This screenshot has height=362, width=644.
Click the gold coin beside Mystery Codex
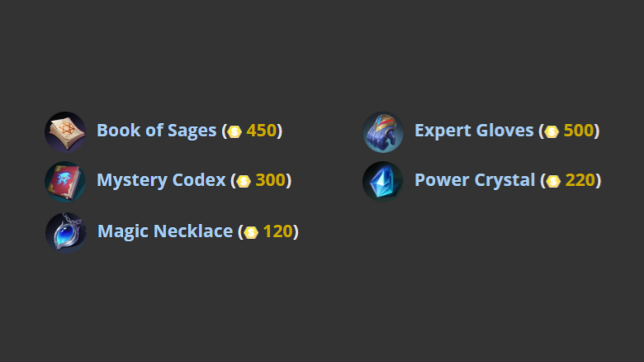click(244, 182)
